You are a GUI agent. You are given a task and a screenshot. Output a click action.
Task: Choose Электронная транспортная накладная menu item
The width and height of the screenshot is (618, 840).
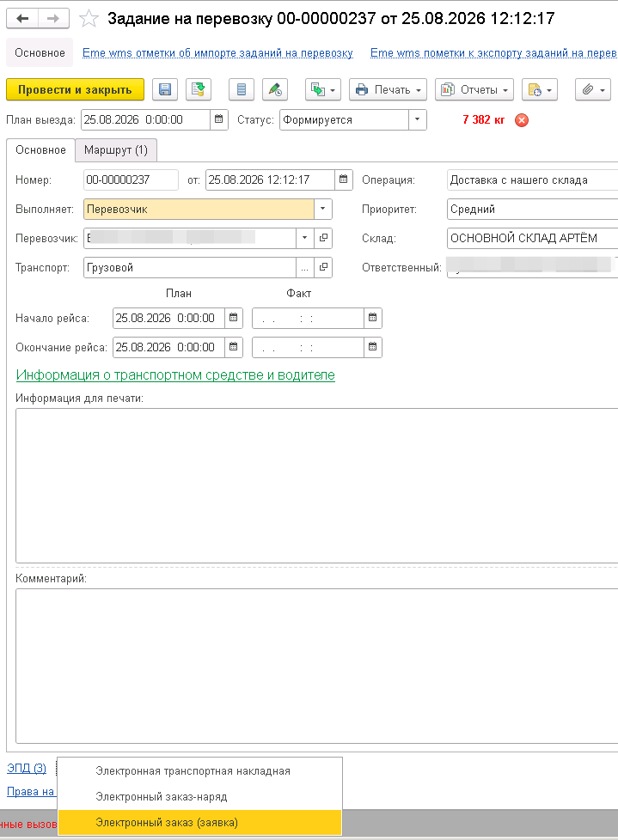199,771
